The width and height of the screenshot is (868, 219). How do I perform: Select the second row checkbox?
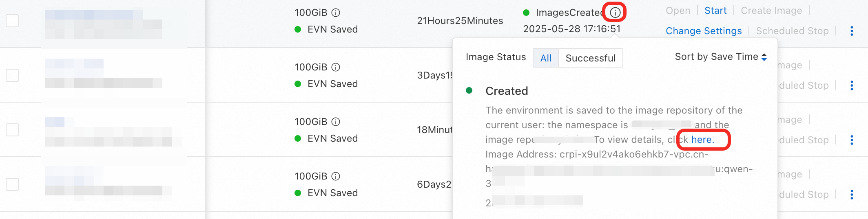tap(12, 75)
